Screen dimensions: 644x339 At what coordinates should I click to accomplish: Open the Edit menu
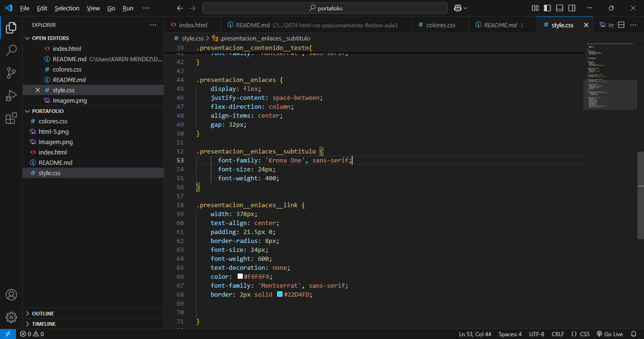(x=42, y=8)
